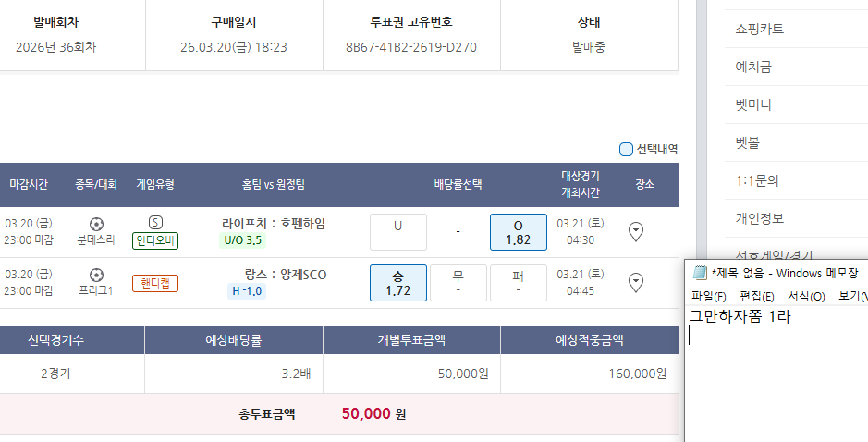Toggle the O 1.82 odds selection
The image size is (868, 442).
pyautogui.click(x=518, y=231)
